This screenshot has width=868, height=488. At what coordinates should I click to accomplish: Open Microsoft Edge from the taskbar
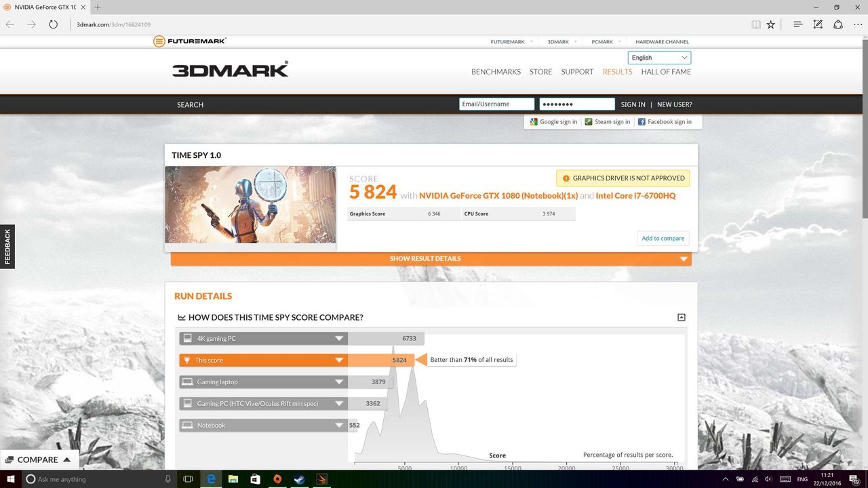tap(212, 479)
